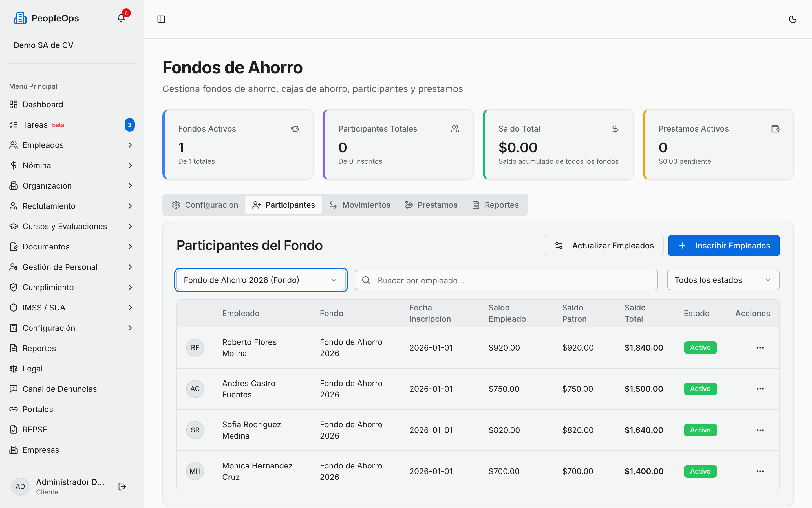Click the dollar icon in Saldo Total

615,129
